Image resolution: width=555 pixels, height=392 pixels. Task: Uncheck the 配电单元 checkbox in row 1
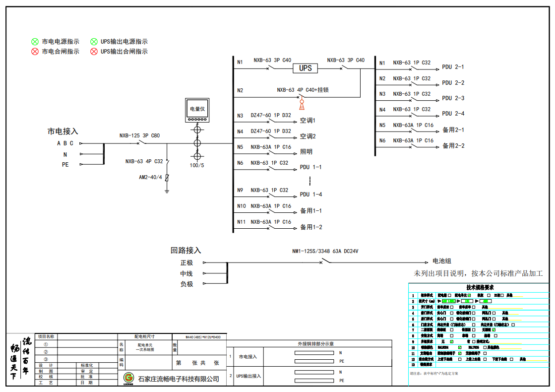[x=469, y=295]
